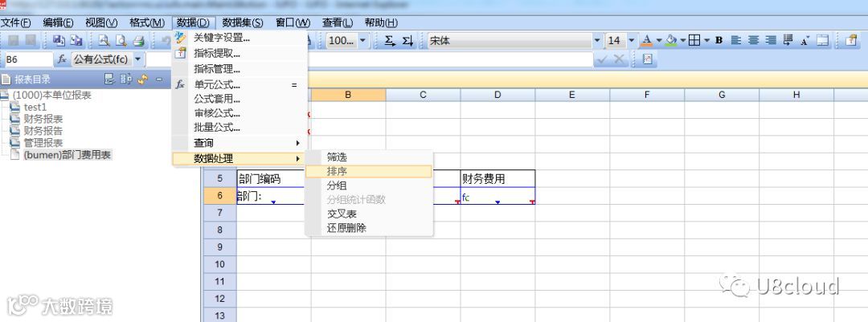
Task: Click the second icon in 报表目录 header
Action: coord(126,79)
